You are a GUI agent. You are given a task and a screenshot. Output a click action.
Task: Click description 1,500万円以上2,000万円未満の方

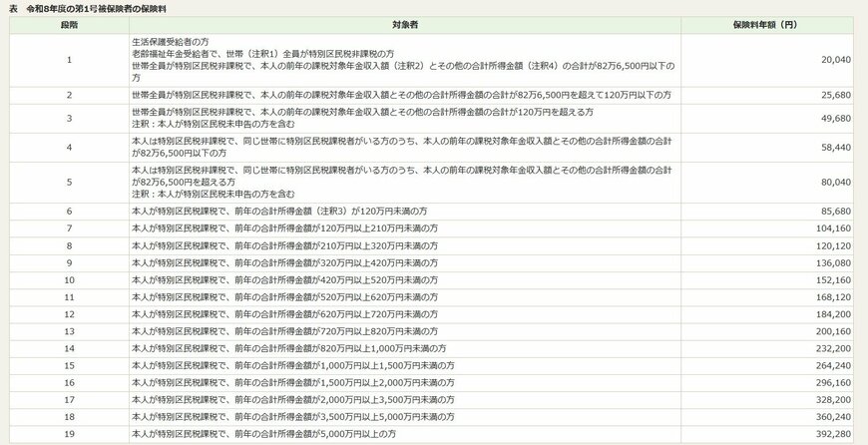(x=294, y=383)
